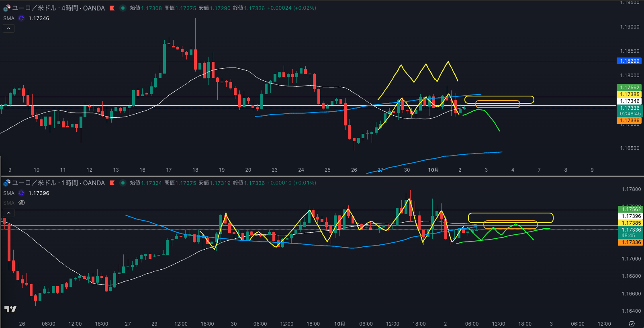Click the EUR/USD flag icon in 4-hour chart
Screen dimensions: 644x328
[6, 8]
